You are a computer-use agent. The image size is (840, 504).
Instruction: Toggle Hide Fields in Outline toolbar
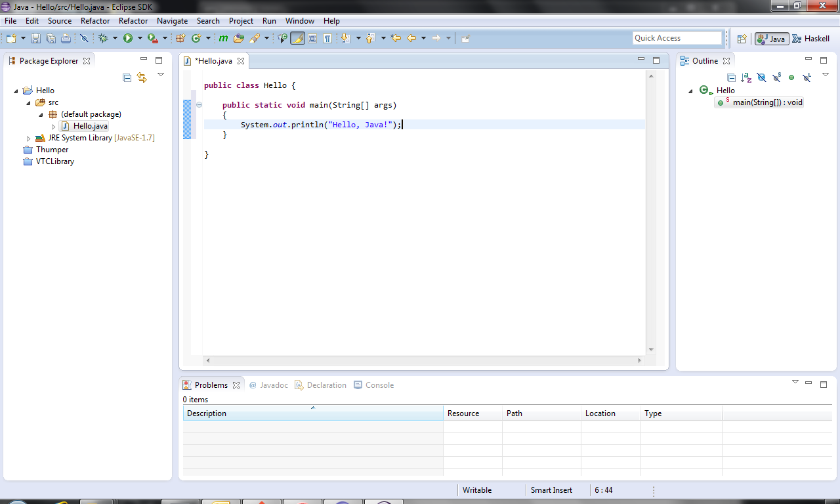click(x=761, y=77)
